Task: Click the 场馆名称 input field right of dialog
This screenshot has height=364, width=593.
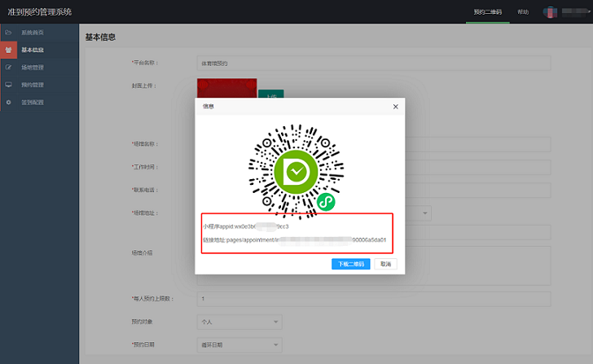Action: tap(477, 144)
